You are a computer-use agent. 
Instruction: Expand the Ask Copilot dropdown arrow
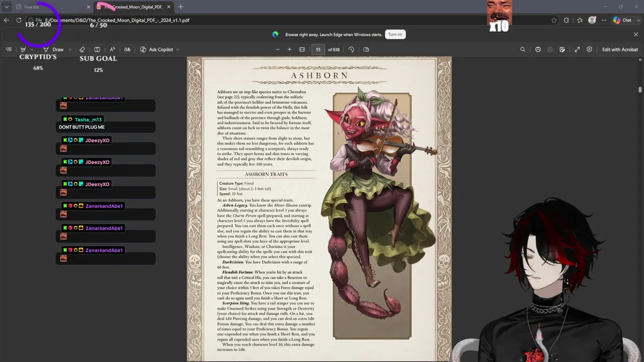[178, 49]
